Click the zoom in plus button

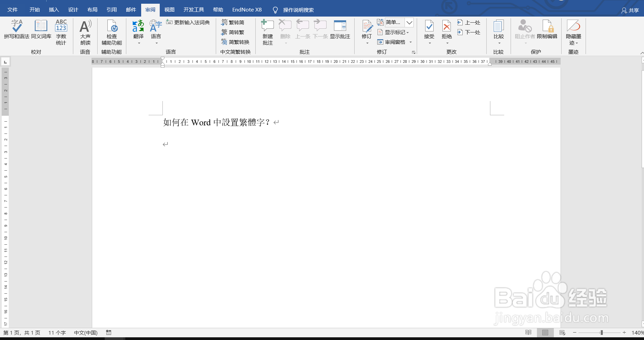coord(624,333)
